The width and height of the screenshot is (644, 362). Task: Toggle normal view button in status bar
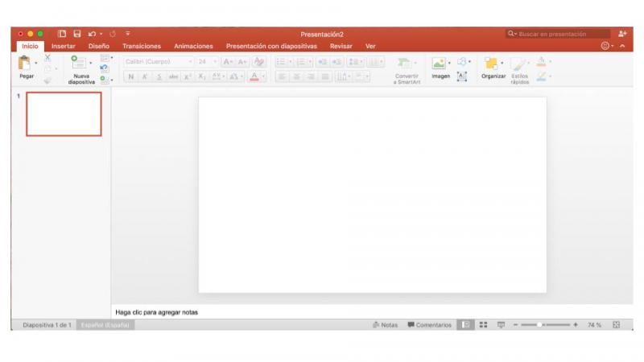click(466, 325)
